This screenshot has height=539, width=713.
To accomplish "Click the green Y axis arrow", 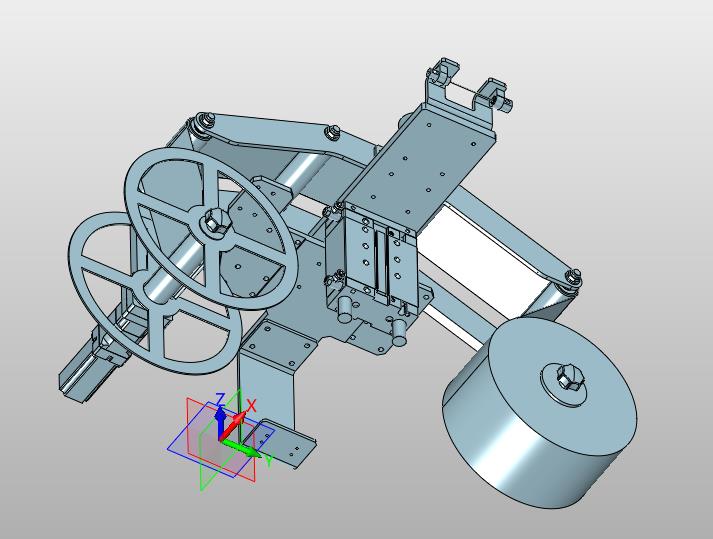I will click(241, 448).
